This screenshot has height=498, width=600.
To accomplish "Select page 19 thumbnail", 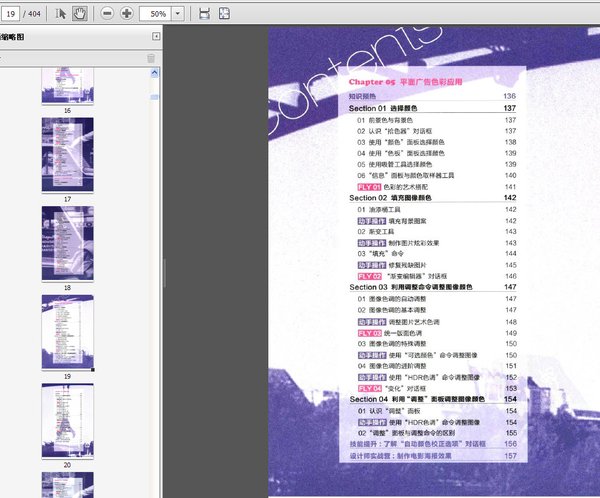I will point(67,332).
